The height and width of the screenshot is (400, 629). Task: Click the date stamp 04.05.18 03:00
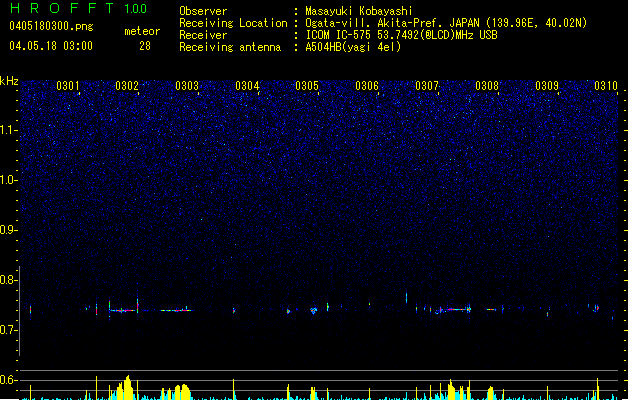coord(51,46)
